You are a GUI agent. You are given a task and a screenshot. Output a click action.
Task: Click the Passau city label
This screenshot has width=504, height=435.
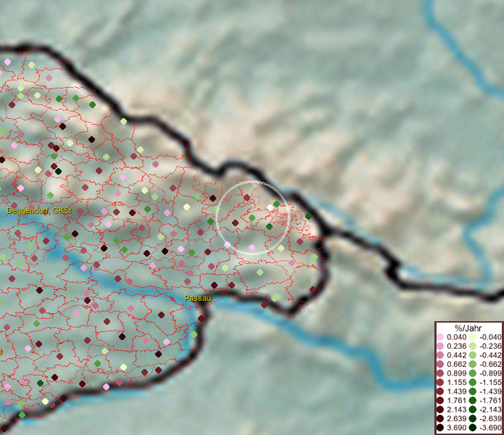[x=198, y=298]
